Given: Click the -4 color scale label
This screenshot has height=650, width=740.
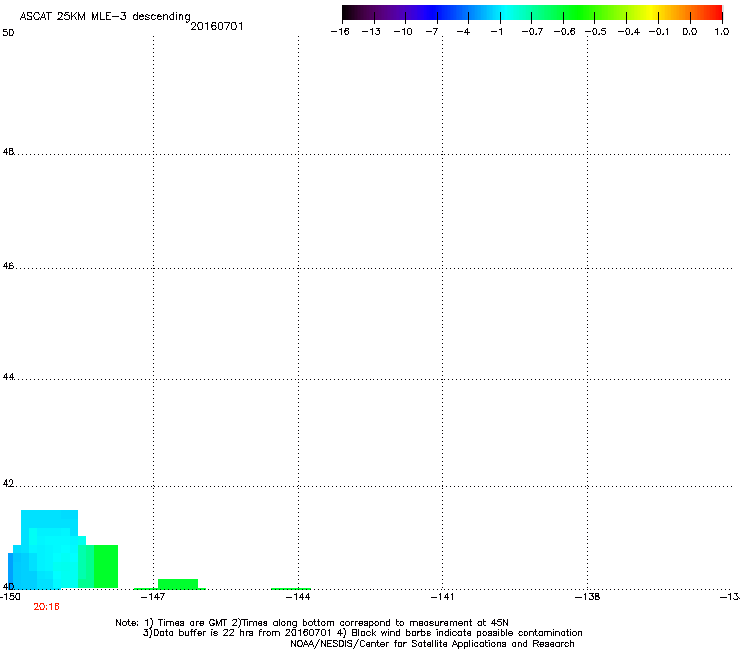Looking at the screenshot, I should 463,32.
